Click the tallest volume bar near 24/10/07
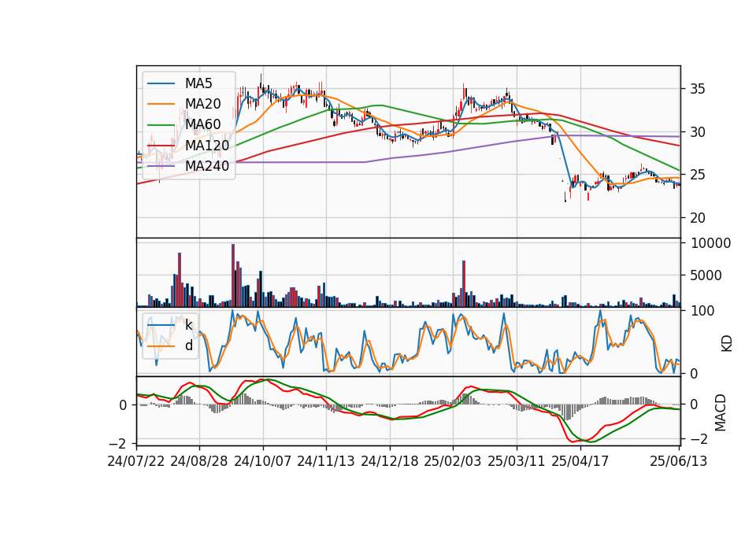Viewport: 756px width, 543px height. (x=233, y=275)
